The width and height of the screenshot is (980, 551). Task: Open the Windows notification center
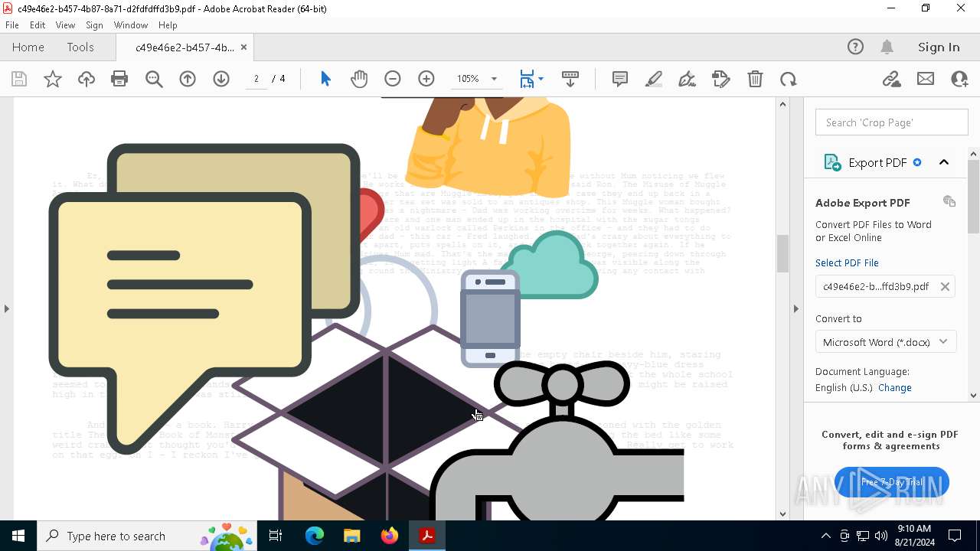pyautogui.click(x=955, y=536)
